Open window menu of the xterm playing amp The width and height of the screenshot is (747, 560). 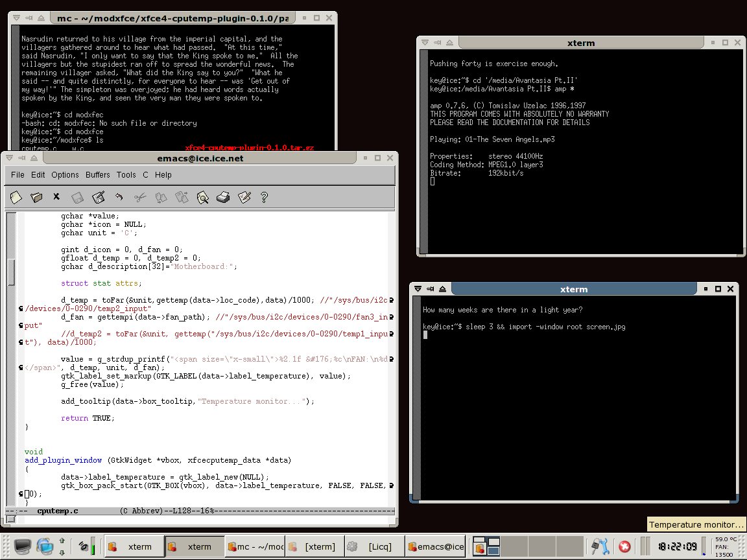coord(425,42)
